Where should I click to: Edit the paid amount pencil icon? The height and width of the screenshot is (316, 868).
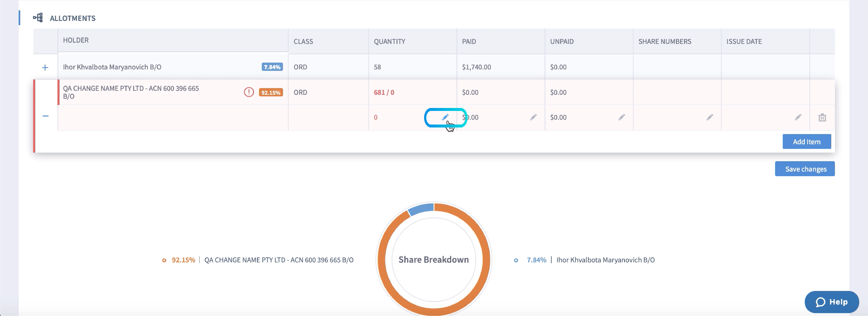pos(533,117)
